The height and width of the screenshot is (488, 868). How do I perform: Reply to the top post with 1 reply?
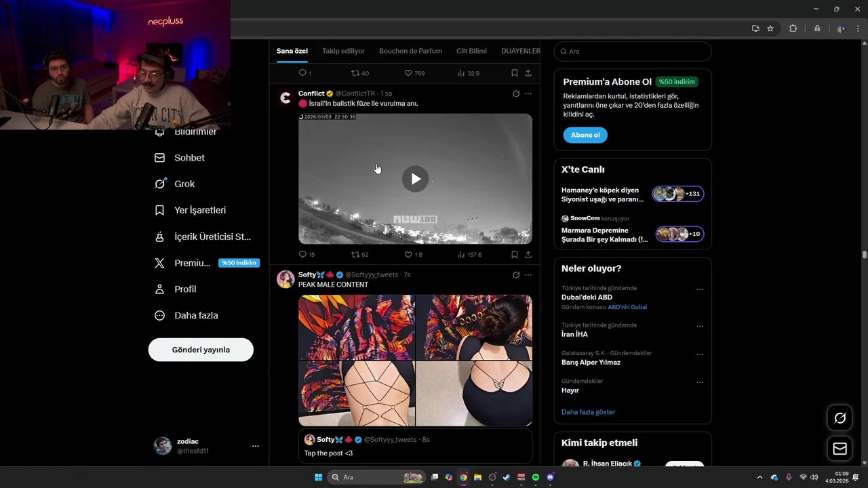pyautogui.click(x=304, y=73)
